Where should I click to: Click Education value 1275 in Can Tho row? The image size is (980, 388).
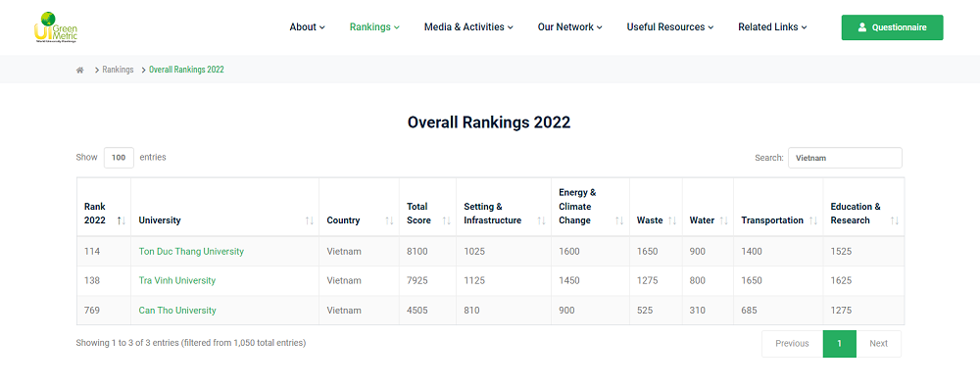(x=841, y=311)
